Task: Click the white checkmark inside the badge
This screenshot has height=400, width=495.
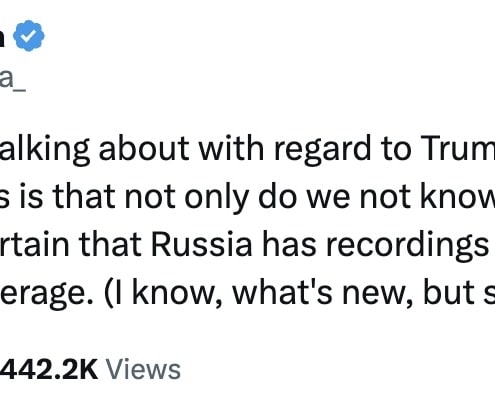Action: (x=29, y=36)
